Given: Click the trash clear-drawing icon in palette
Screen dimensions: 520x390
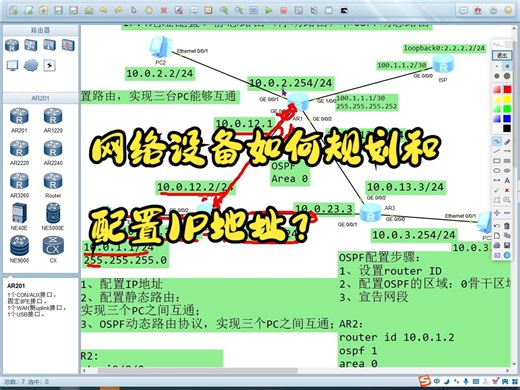Looking at the screenshot, I should click(507, 226).
